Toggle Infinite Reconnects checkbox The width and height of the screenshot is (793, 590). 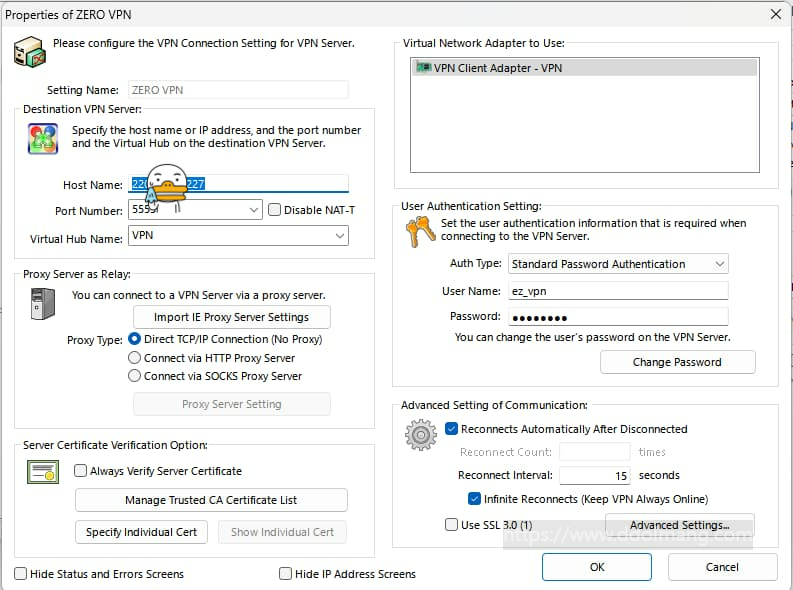[474, 499]
